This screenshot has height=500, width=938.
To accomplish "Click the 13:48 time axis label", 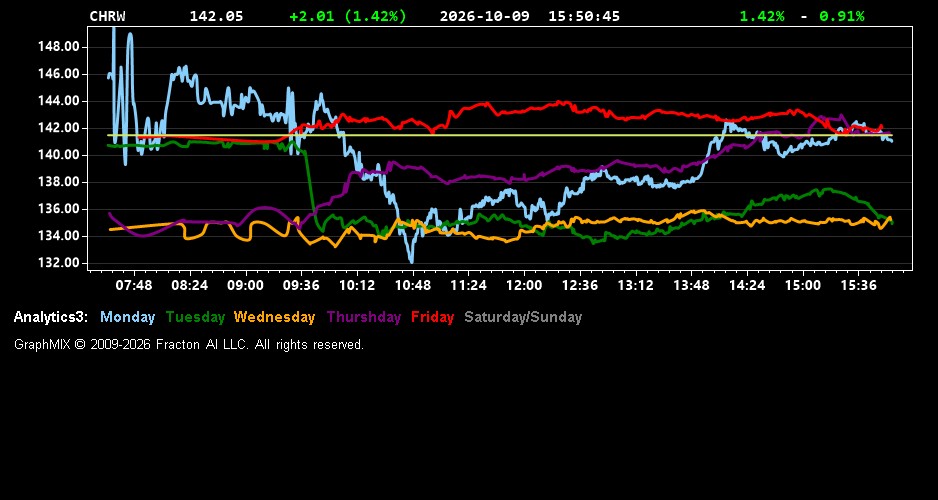I will pyautogui.click(x=691, y=285).
